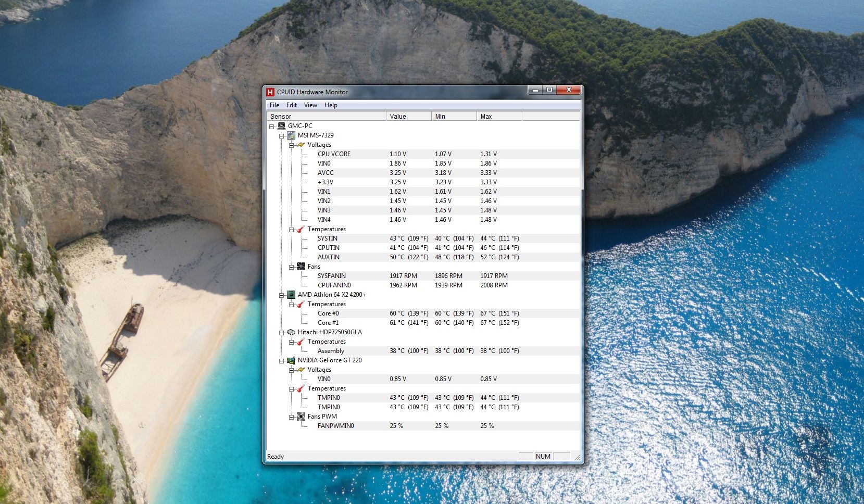Click the Value column header

[x=409, y=116]
